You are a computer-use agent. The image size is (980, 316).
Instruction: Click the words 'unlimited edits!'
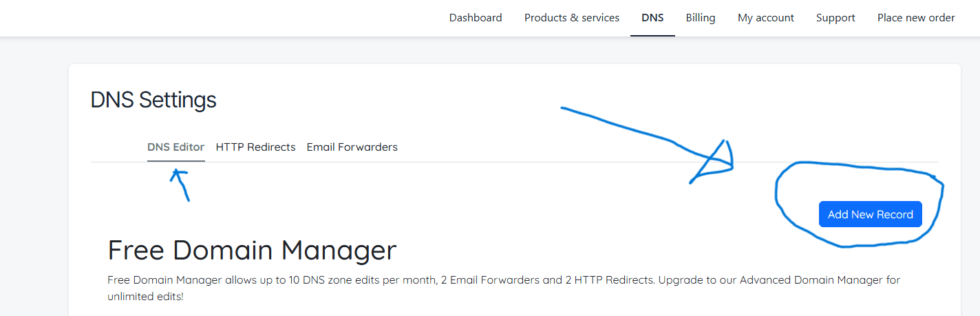coord(145,297)
